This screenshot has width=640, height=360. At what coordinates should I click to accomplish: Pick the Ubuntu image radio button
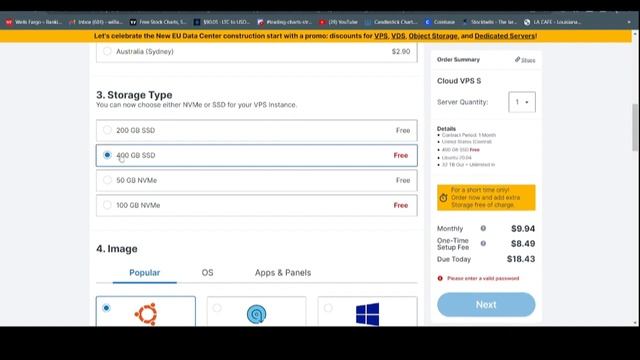(107, 308)
